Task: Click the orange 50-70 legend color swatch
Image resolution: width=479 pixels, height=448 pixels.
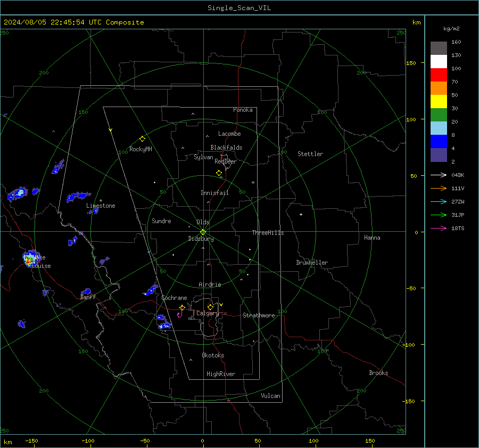Action: click(439, 88)
